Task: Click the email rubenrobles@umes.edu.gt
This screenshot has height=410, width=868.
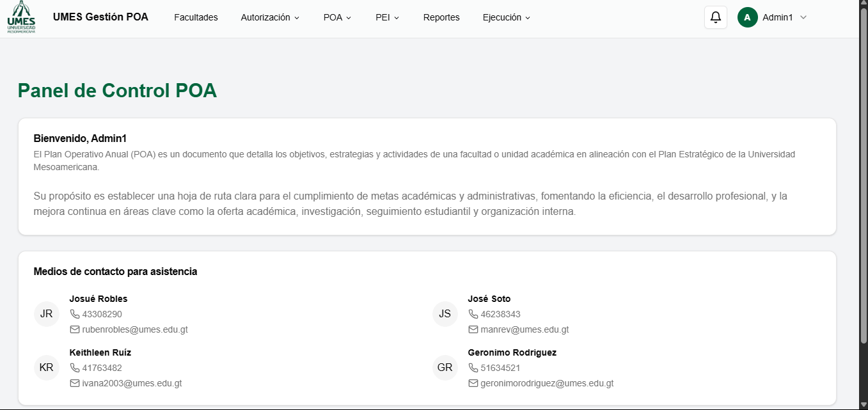Action: (135, 330)
